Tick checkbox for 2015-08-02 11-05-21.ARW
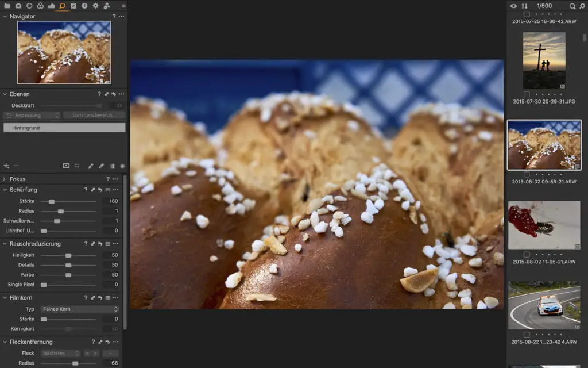 click(527, 255)
